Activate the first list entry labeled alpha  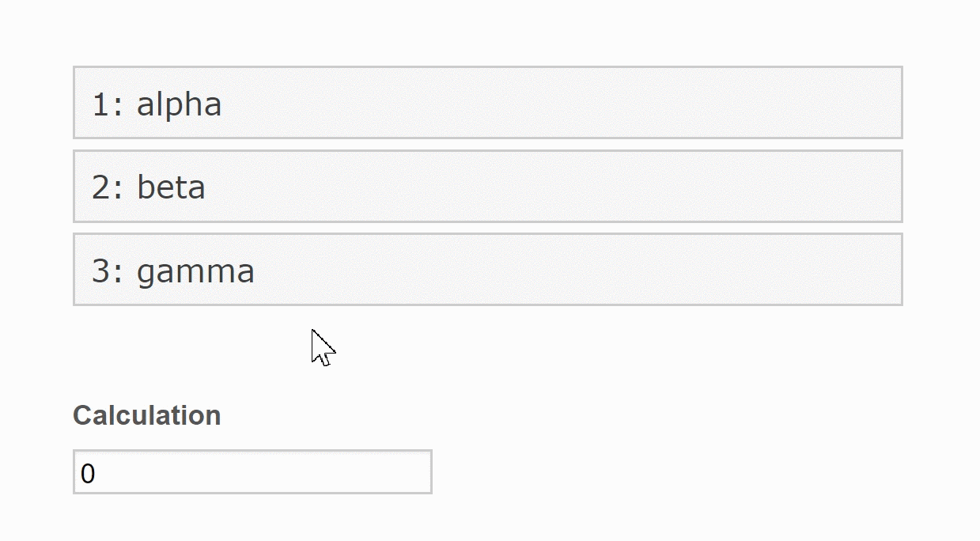coord(487,103)
